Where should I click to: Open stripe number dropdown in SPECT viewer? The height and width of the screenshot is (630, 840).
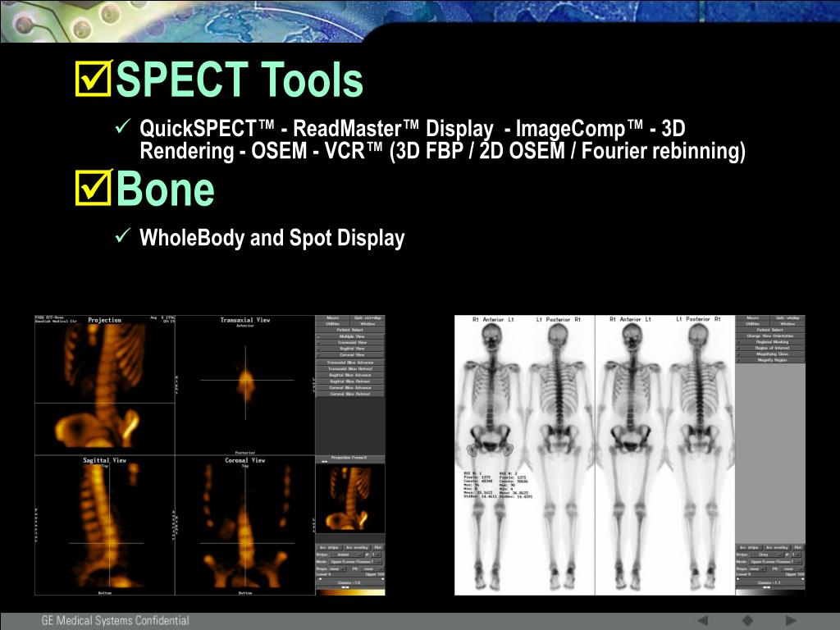coord(376,555)
